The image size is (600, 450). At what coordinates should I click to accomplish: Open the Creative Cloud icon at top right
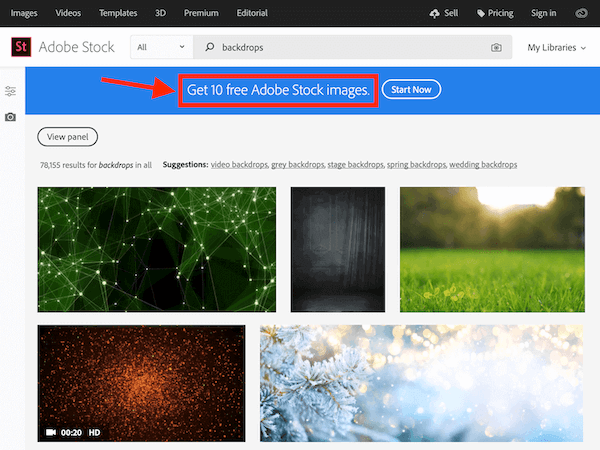coord(583,13)
